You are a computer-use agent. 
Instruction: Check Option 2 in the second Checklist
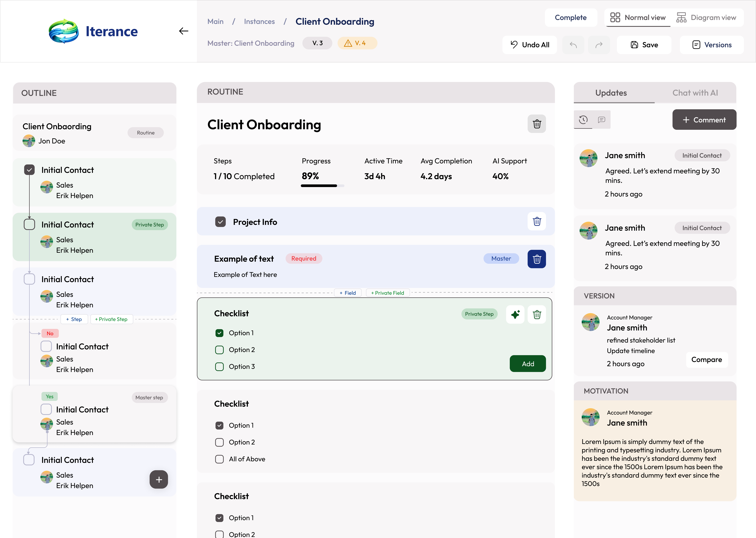tap(219, 442)
